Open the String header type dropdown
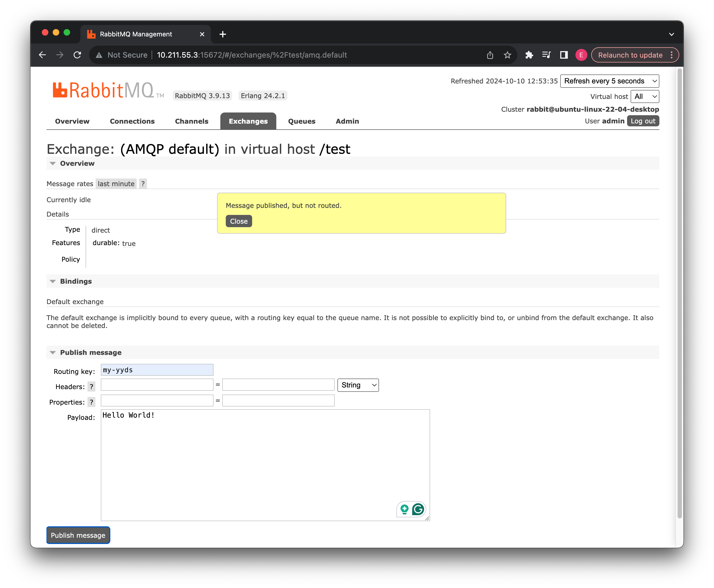This screenshot has width=714, height=588. tap(358, 385)
